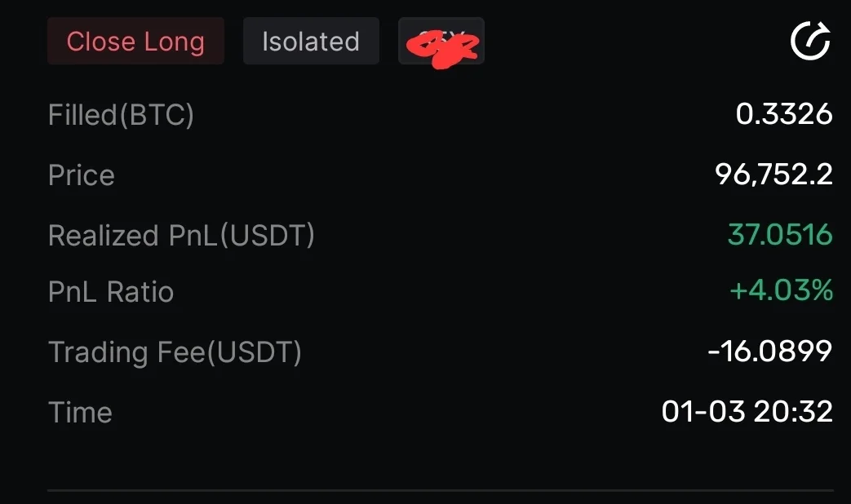
Task: Click the Trading Fee(USDT) label
Action: point(175,352)
